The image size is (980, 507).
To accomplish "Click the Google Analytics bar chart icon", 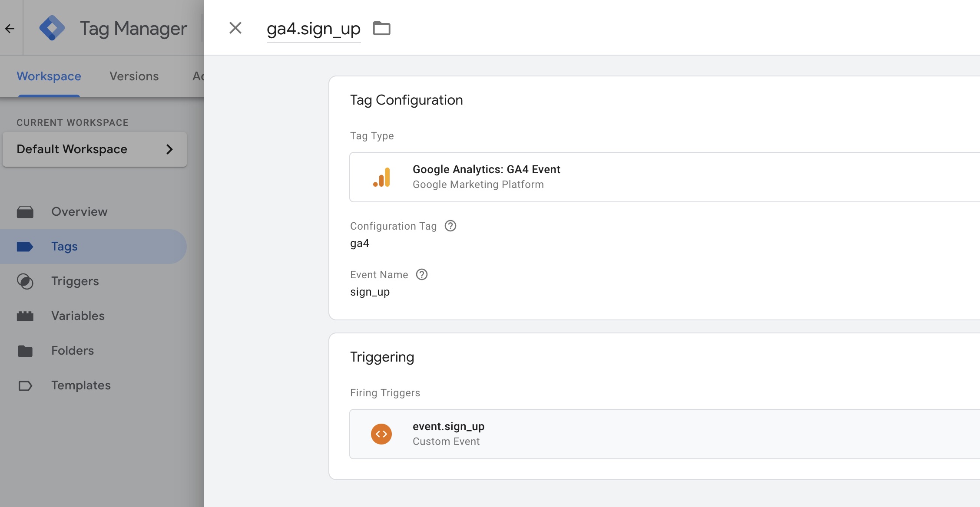I will click(382, 177).
